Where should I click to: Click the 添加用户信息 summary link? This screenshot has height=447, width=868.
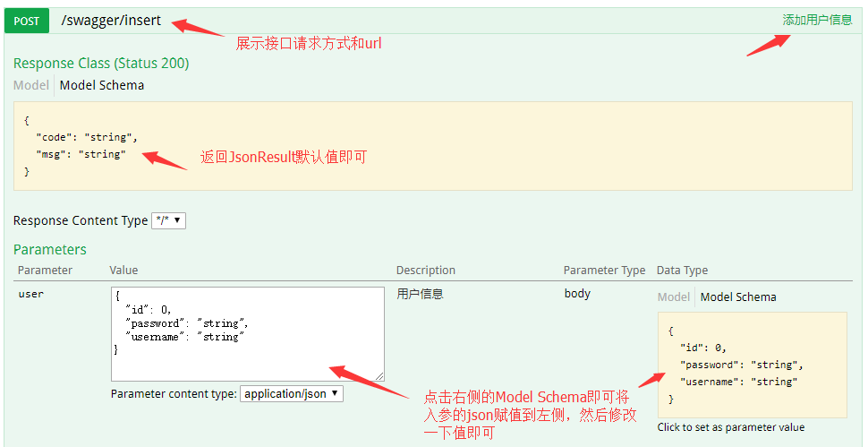pos(817,20)
